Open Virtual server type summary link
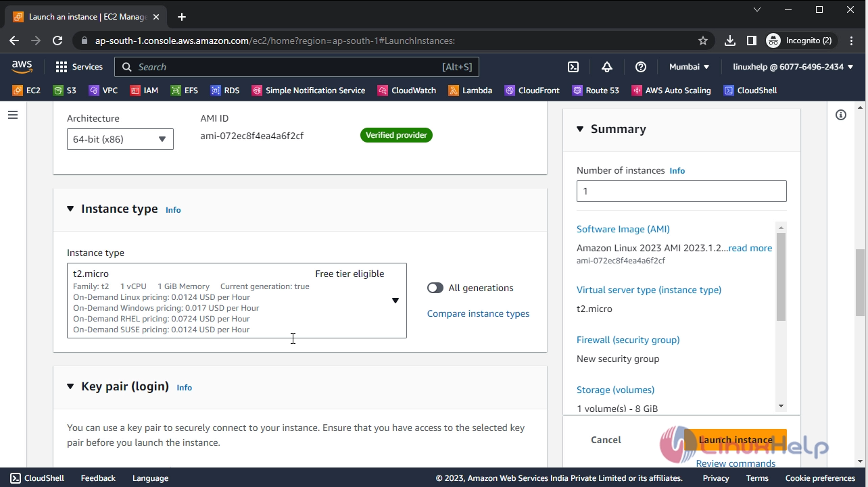The width and height of the screenshot is (868, 487). 649,290
